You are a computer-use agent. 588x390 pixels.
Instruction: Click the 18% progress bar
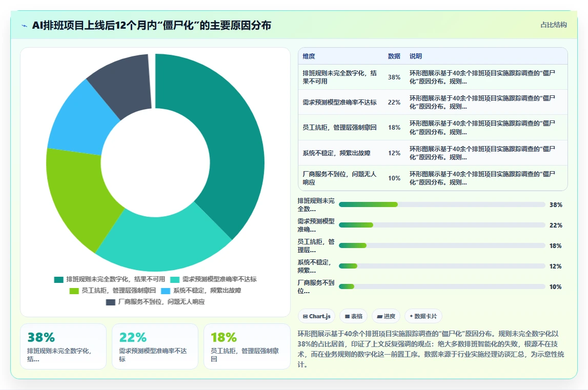point(442,245)
